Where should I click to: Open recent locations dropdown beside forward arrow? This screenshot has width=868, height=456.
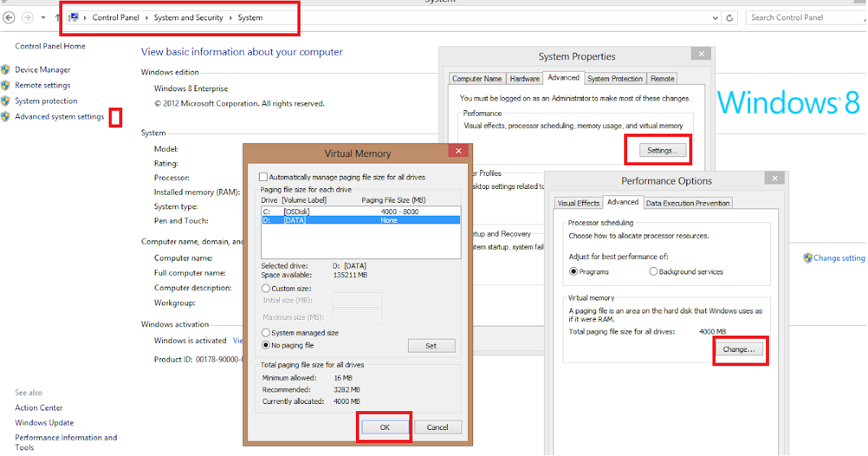coord(43,17)
